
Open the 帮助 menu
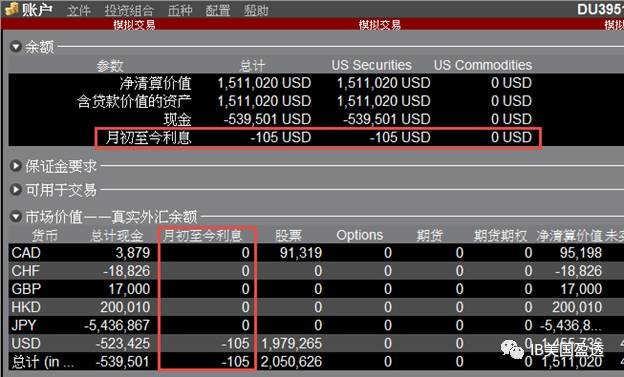coord(256,10)
